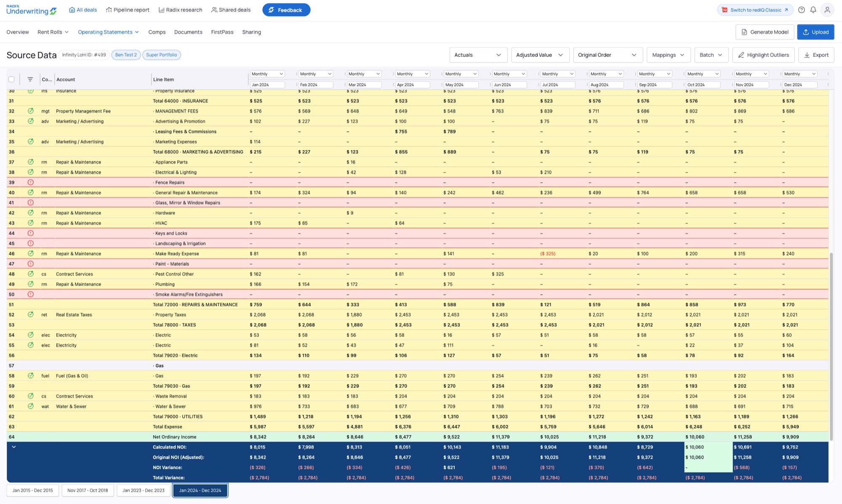Open the help question mark icon
Viewport: 842px width, 504px height.
pyautogui.click(x=802, y=10)
